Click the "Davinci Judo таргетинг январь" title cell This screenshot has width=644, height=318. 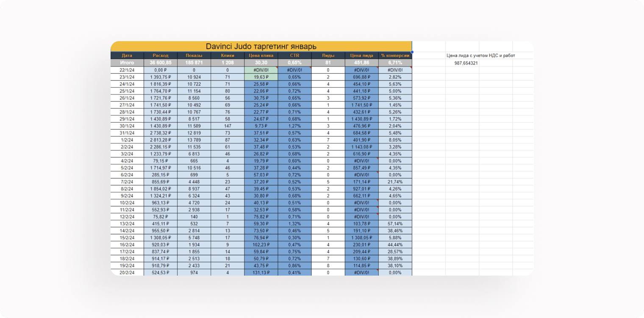coord(261,47)
